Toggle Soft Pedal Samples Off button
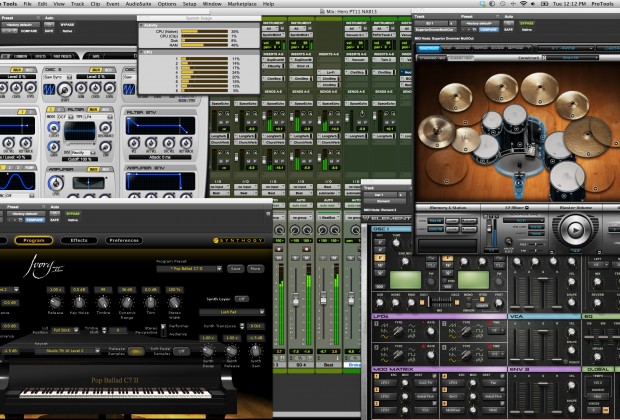The image size is (620, 420). tap(181, 351)
